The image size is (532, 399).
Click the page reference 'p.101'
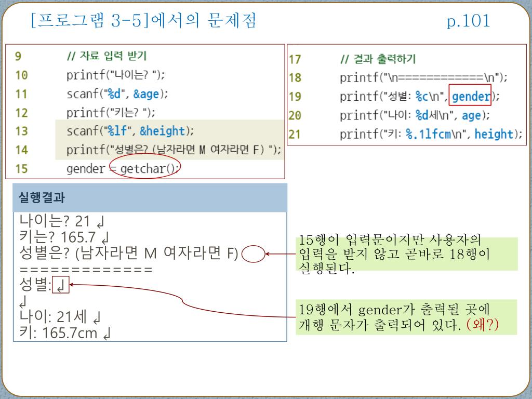click(469, 21)
